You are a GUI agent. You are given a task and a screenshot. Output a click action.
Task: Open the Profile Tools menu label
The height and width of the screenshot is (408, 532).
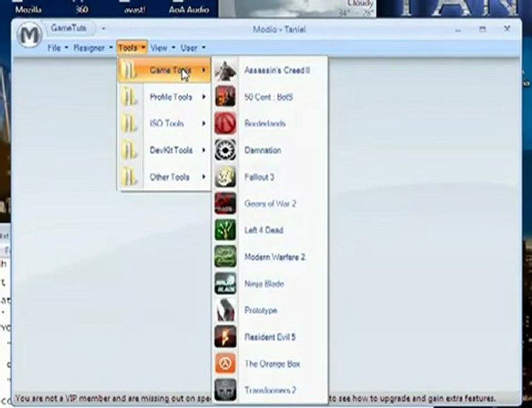[x=171, y=97]
